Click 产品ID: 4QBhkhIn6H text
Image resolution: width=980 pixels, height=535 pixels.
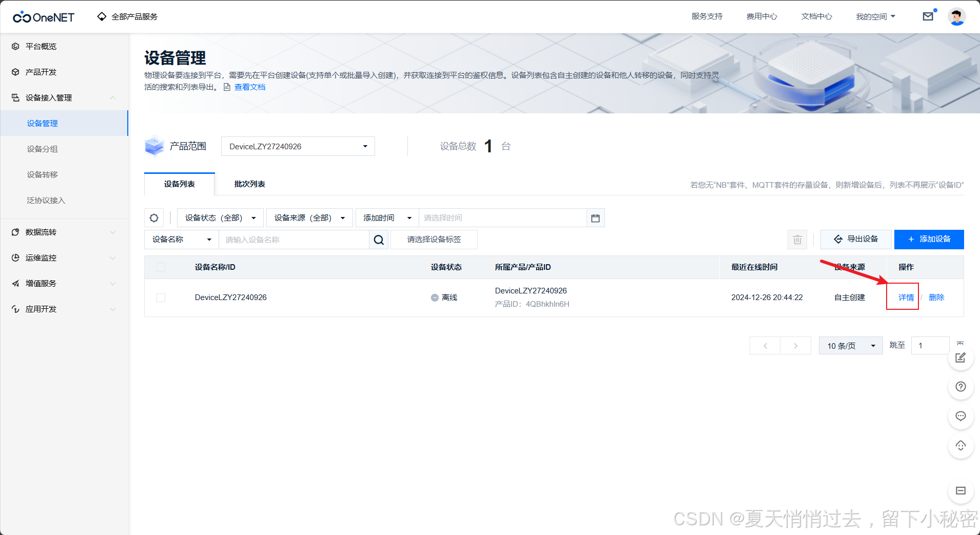tap(532, 304)
